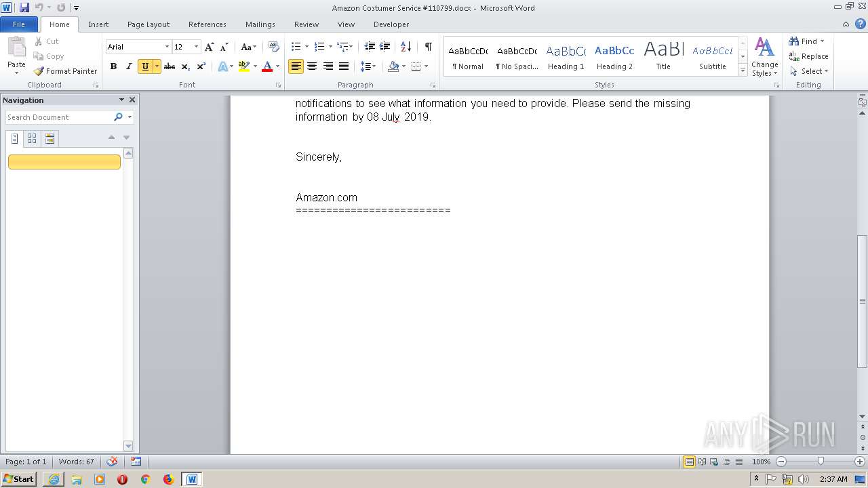Click the Numbering list icon
Image resolution: width=868 pixels, height=488 pixels.
tap(319, 47)
